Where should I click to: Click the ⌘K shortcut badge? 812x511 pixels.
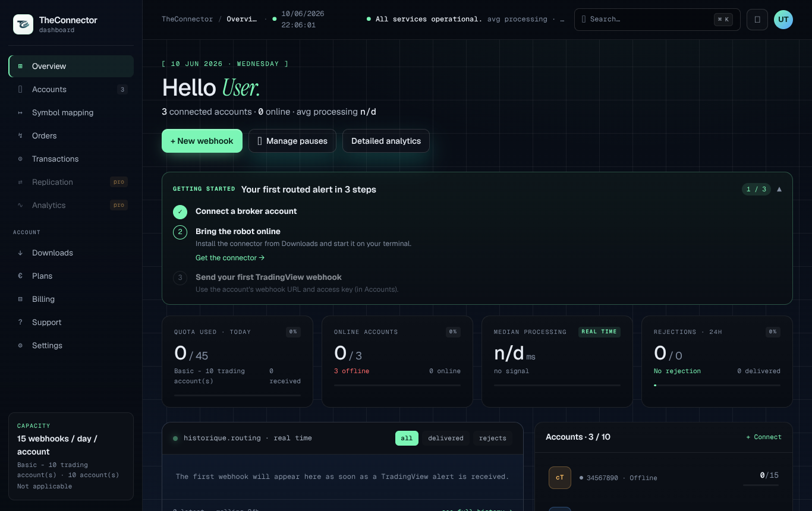pos(723,19)
